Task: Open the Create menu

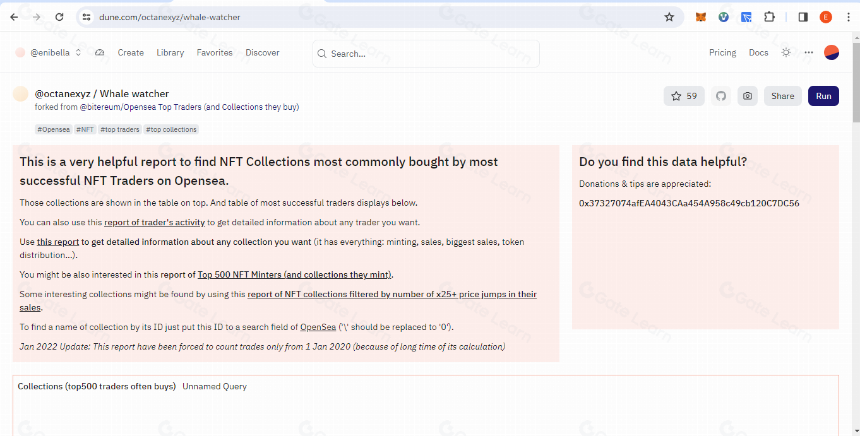Action: (131, 53)
